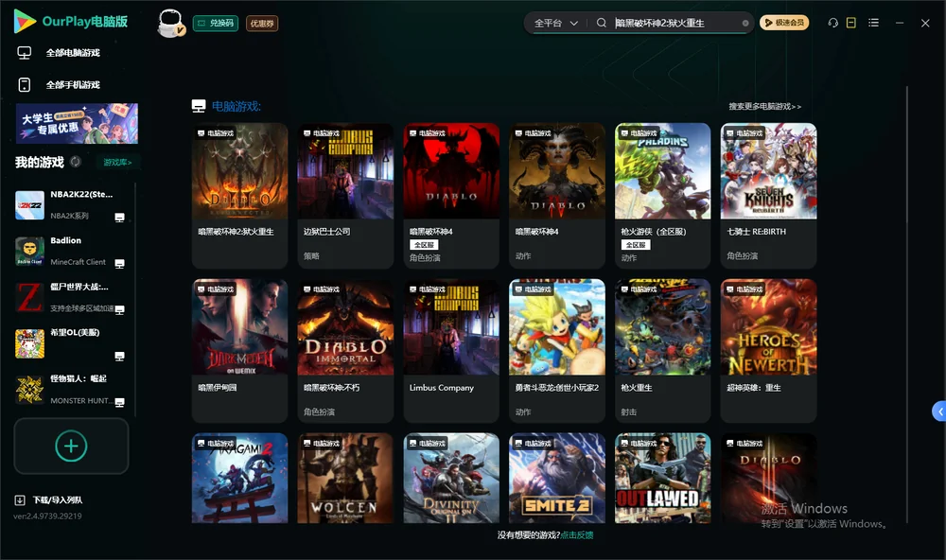Select Badlion in my games
The height and width of the screenshot is (560, 946).
tap(71, 251)
